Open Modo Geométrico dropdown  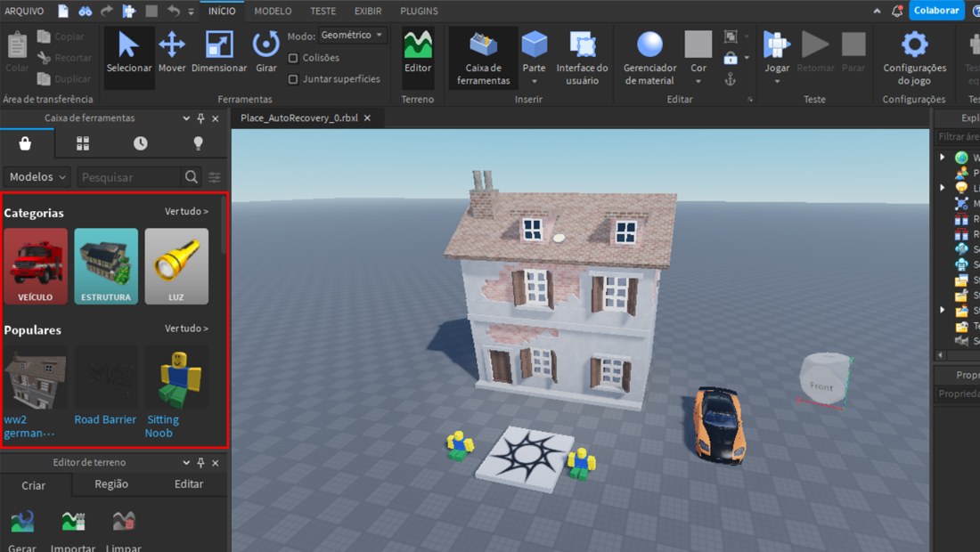pyautogui.click(x=353, y=35)
